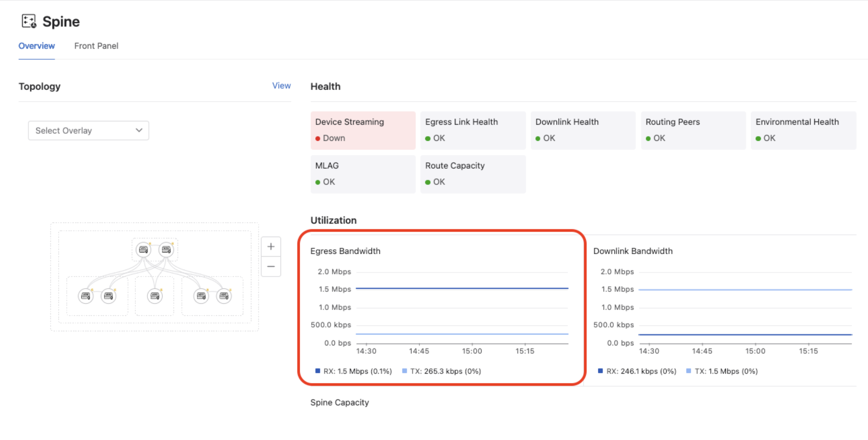Switch to the Front Panel tab
Screen dimensions: 868x440
(x=96, y=46)
